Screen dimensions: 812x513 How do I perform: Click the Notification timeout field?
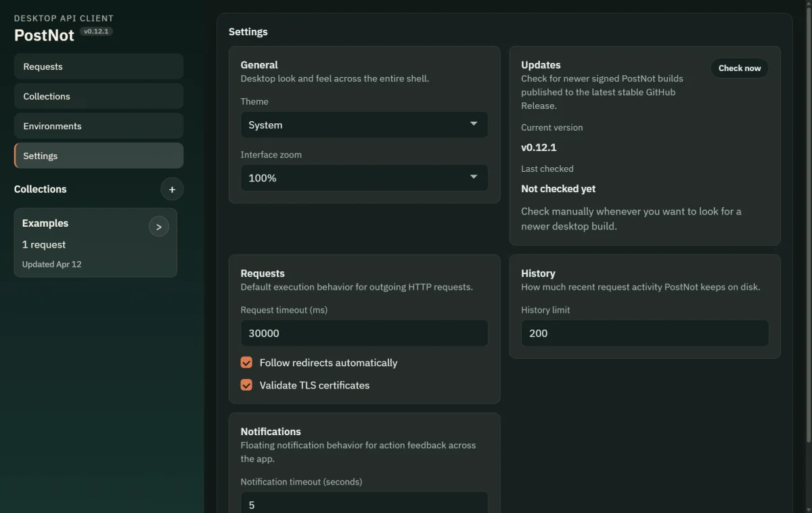(x=364, y=504)
